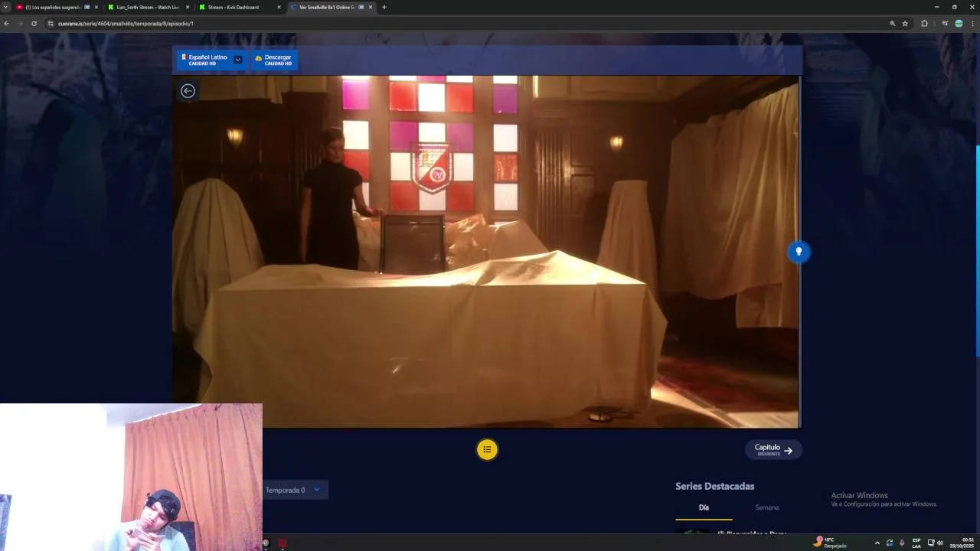Screen dimensions: 980x551
Task: Close the Stream - Kick Dashboard tab
Action: (x=279, y=7)
